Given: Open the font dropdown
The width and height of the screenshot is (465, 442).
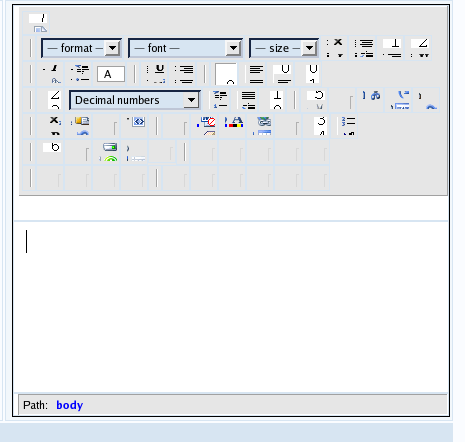Looking at the screenshot, I should [185, 48].
